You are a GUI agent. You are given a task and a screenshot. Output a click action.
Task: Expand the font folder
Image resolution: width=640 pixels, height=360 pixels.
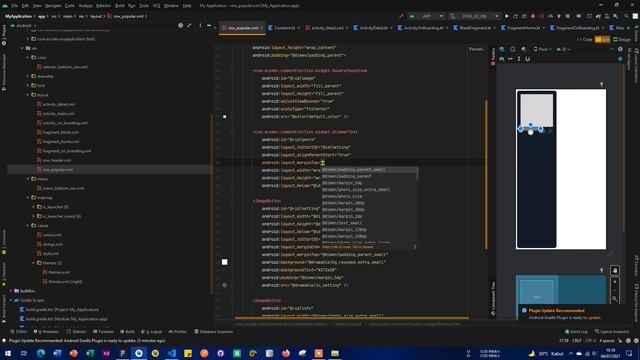pyautogui.click(x=28, y=85)
